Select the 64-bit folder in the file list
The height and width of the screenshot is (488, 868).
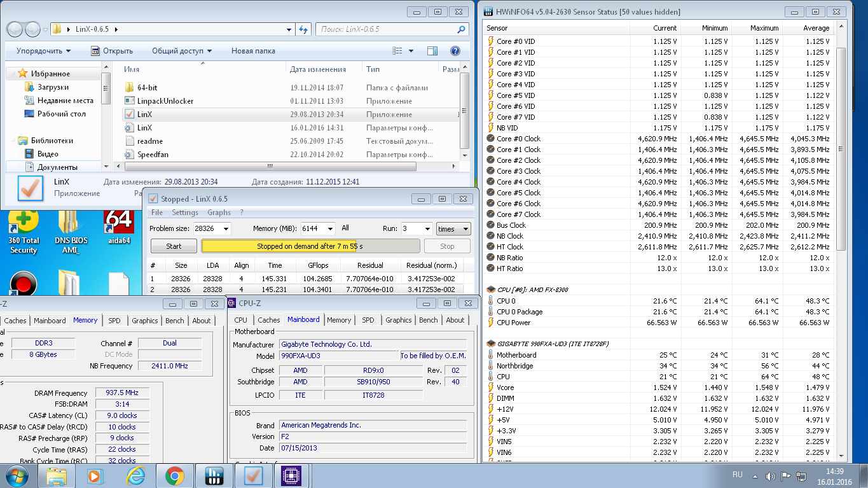point(148,88)
